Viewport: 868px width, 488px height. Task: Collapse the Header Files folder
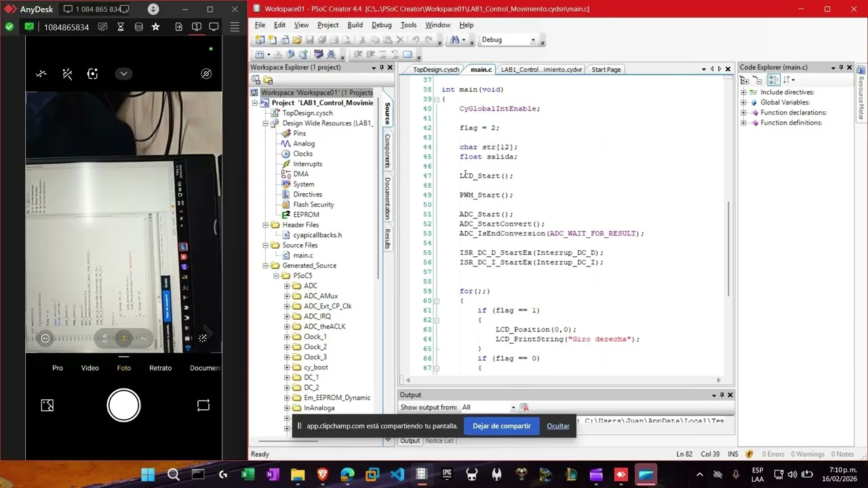266,225
